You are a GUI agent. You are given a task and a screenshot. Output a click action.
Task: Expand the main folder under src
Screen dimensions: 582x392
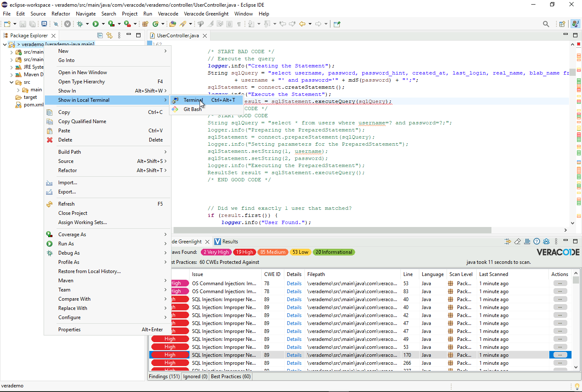pos(18,90)
